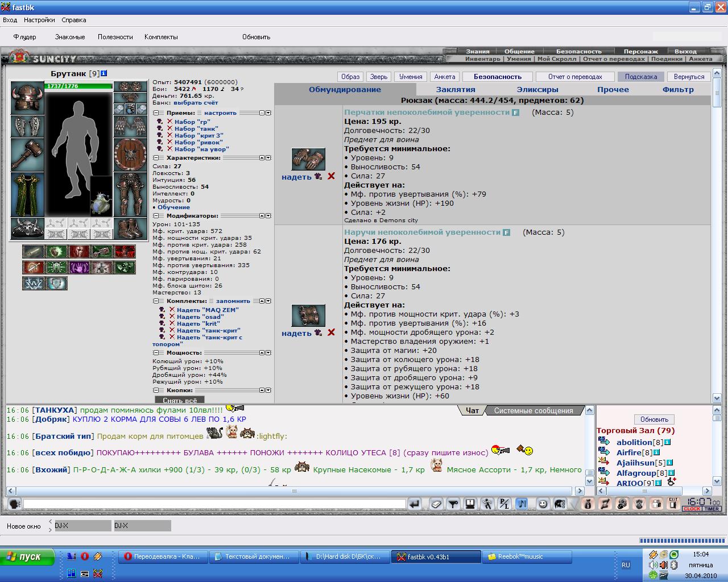This screenshot has width=728, height=582.
Task: Click the save chat floppy icon
Action: point(470,504)
